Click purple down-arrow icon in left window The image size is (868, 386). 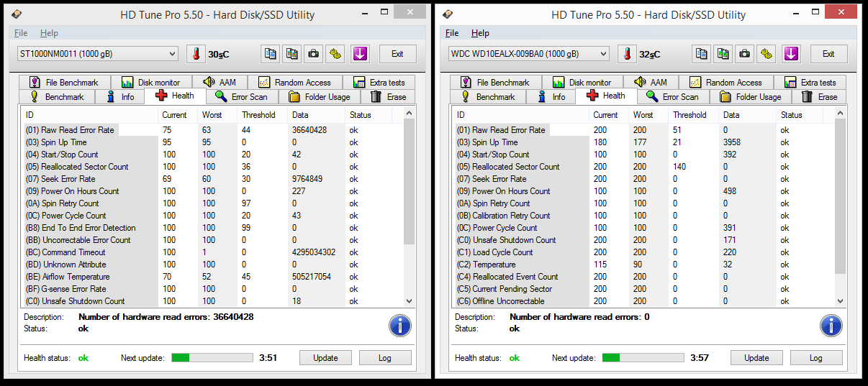point(360,54)
